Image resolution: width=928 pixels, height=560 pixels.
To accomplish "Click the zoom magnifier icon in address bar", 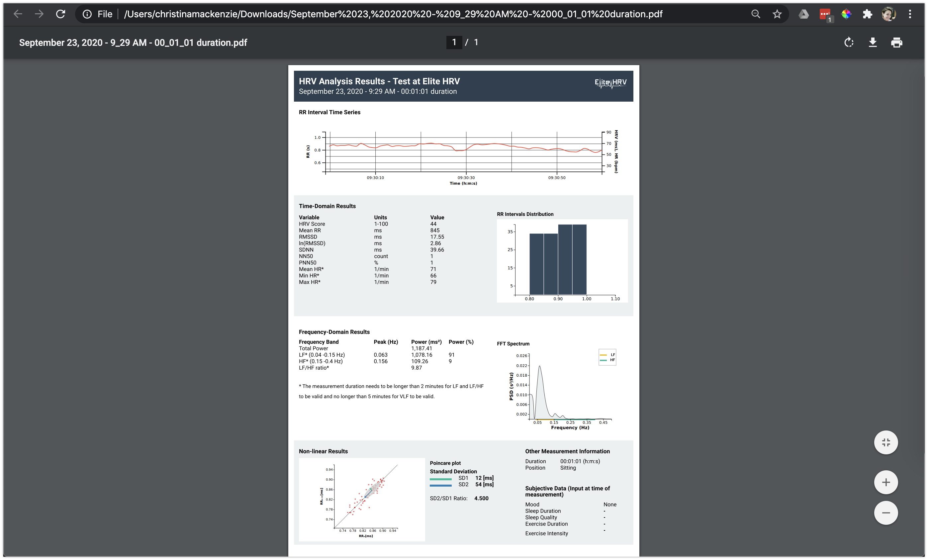I will pos(756,14).
